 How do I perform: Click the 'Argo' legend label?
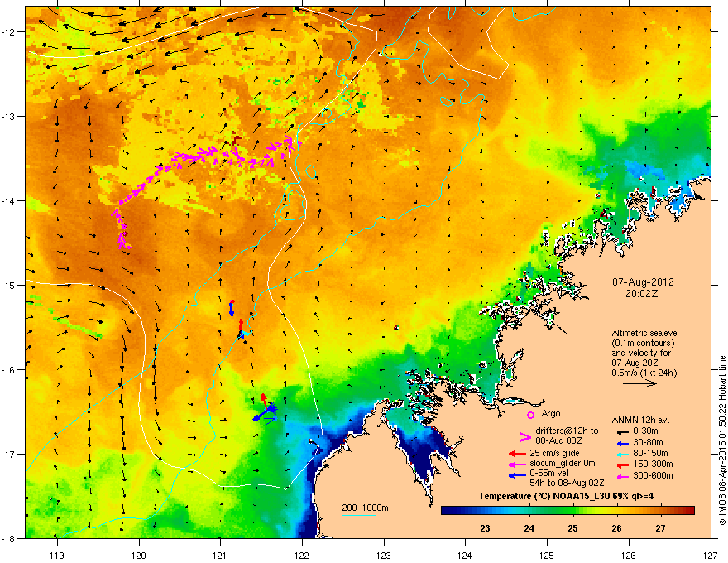551,413
